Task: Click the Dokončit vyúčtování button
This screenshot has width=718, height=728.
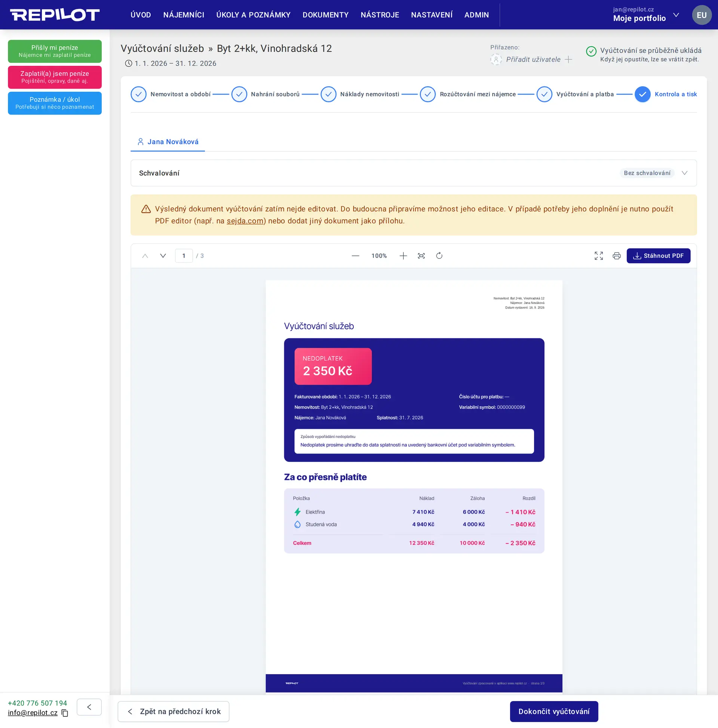Action: (554, 712)
